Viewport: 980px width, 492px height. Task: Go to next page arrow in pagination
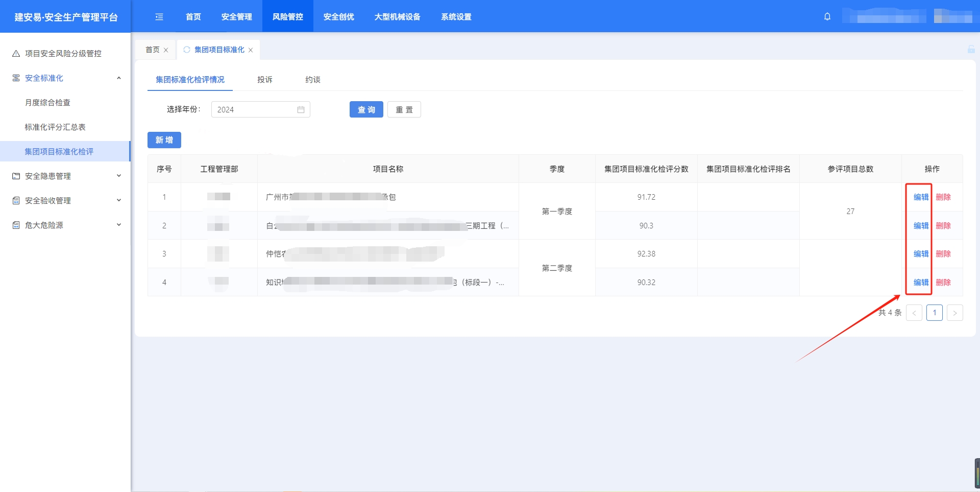(x=954, y=313)
